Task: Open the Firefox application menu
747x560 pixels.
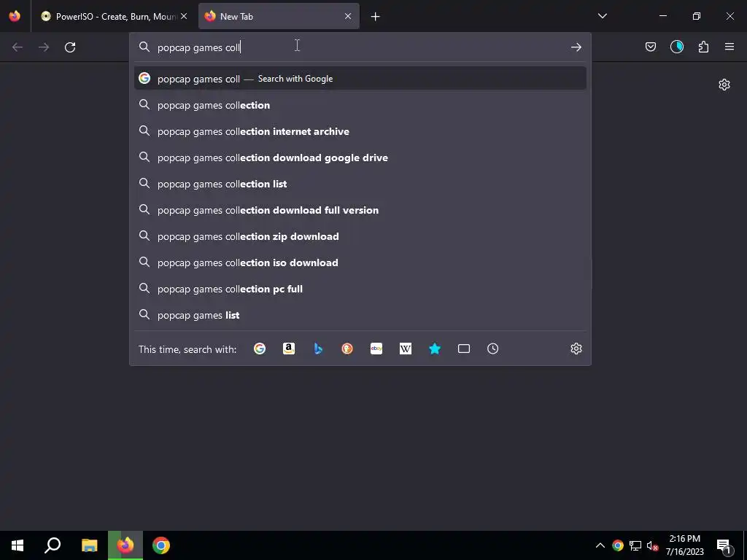Action: click(729, 47)
